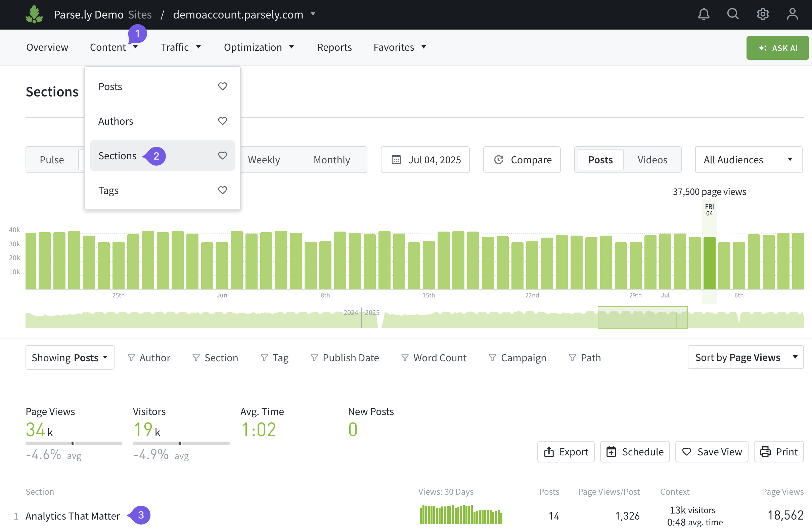
Task: Click the Export button
Action: (566, 452)
